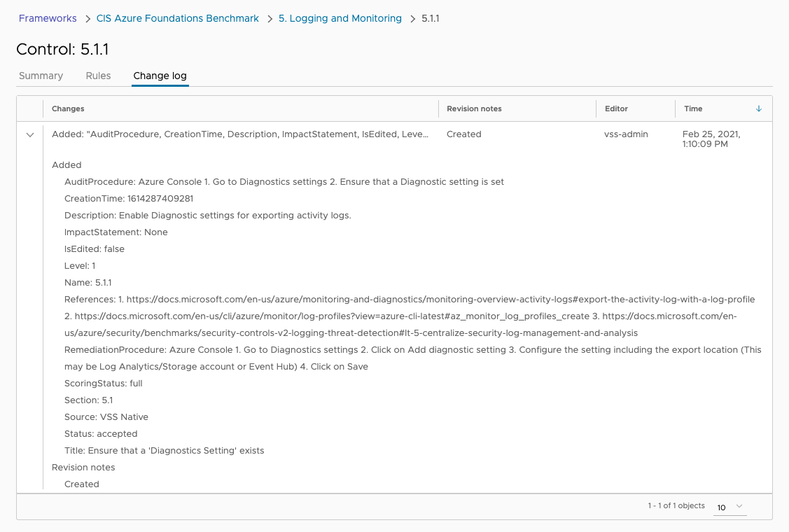Click the 'Description: Enable Diagnostic settings' line
The width and height of the screenshot is (789, 532).
pos(208,216)
